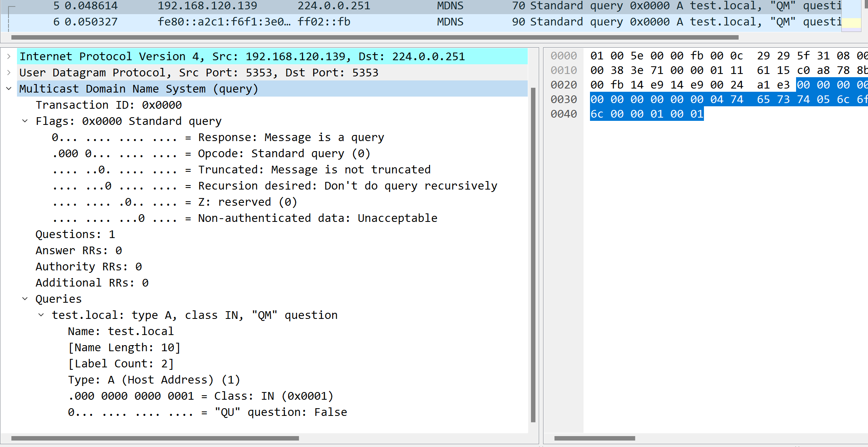The image size is (868, 447).
Task: Select the Transaction ID: 0x0000 field
Action: pyautogui.click(x=109, y=105)
